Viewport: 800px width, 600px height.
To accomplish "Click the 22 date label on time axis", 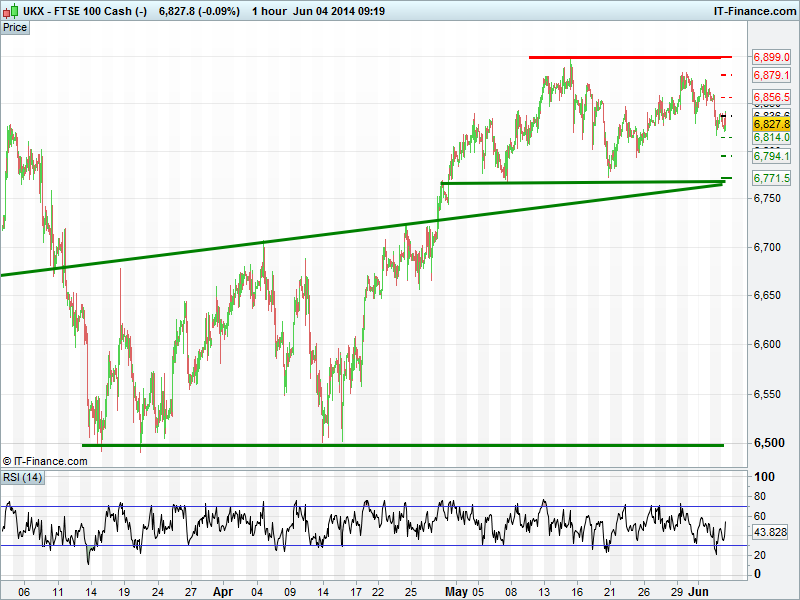I will [x=378, y=592].
